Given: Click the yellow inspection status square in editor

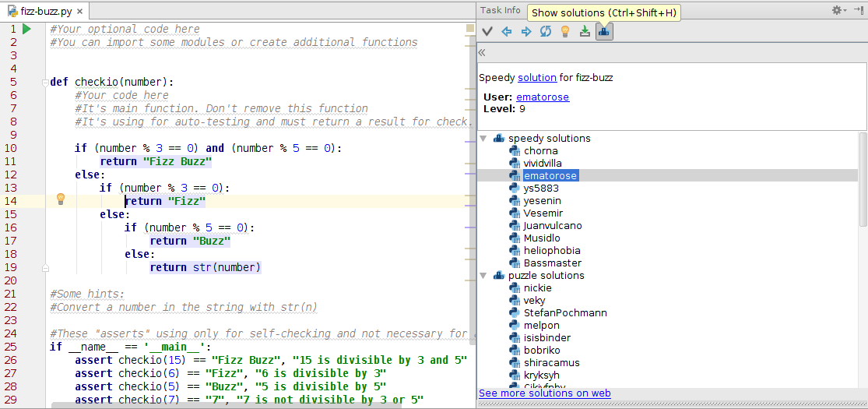Looking at the screenshot, I should click(x=470, y=28).
